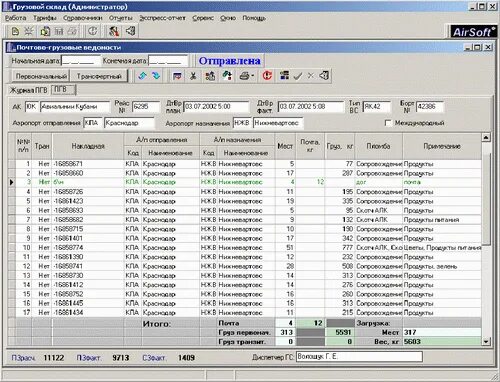Click the departure airport field Краснодар
This screenshot has width=500, height=382.
[x=129, y=123]
